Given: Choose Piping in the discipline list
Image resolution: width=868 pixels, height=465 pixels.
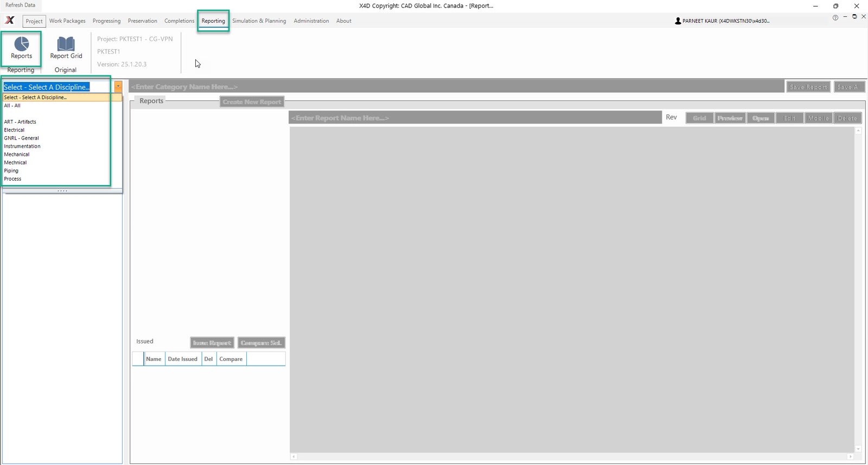Looking at the screenshot, I should (11, 171).
